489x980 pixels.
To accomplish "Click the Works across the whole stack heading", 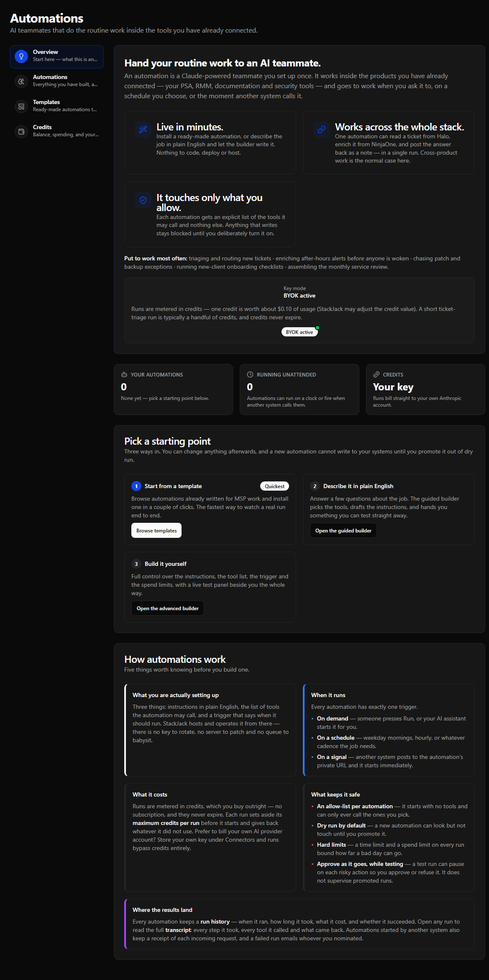I will point(399,127).
